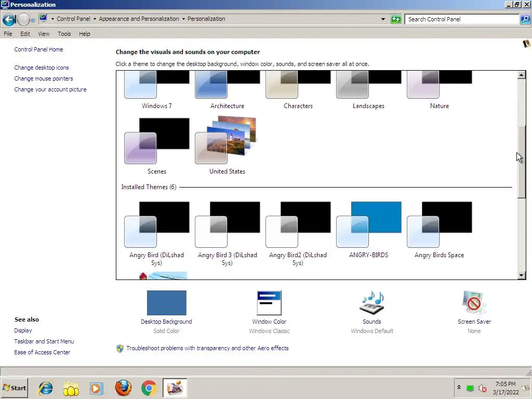Image resolution: width=532 pixels, height=399 pixels.
Task: Open Windows Media Player from taskbar
Action: point(96,388)
